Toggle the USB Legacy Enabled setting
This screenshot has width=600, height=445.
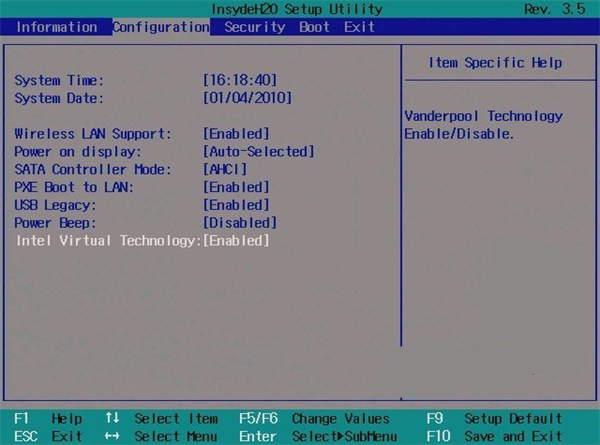pos(236,205)
